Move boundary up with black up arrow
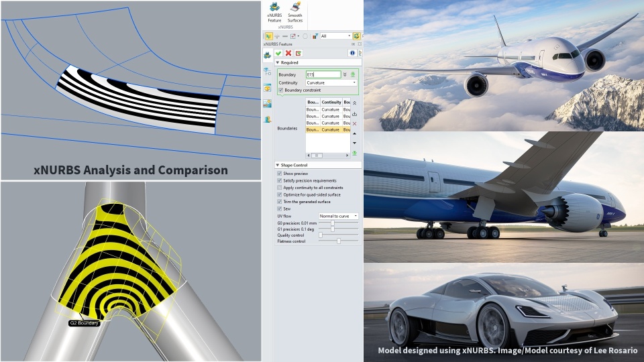 [354, 134]
